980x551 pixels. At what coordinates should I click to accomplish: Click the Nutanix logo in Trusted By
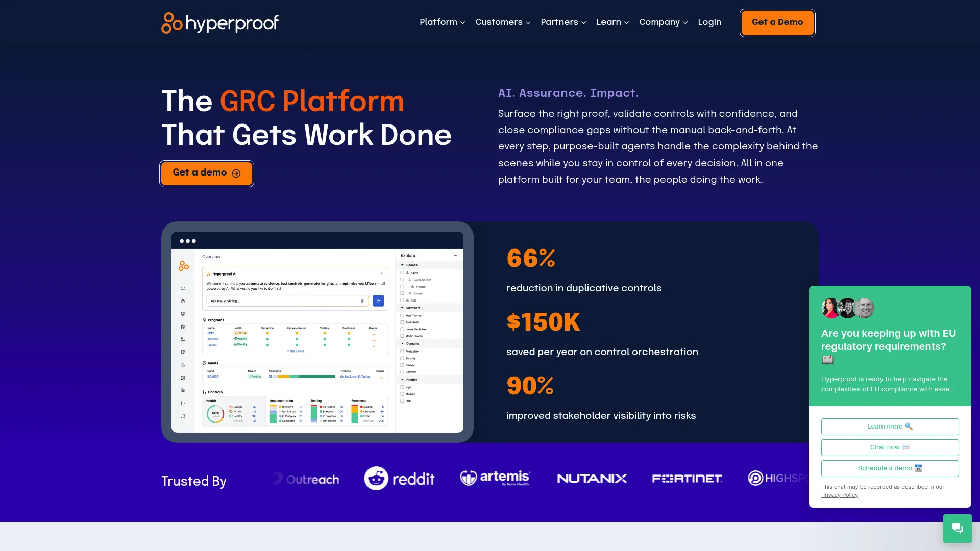[x=592, y=479]
